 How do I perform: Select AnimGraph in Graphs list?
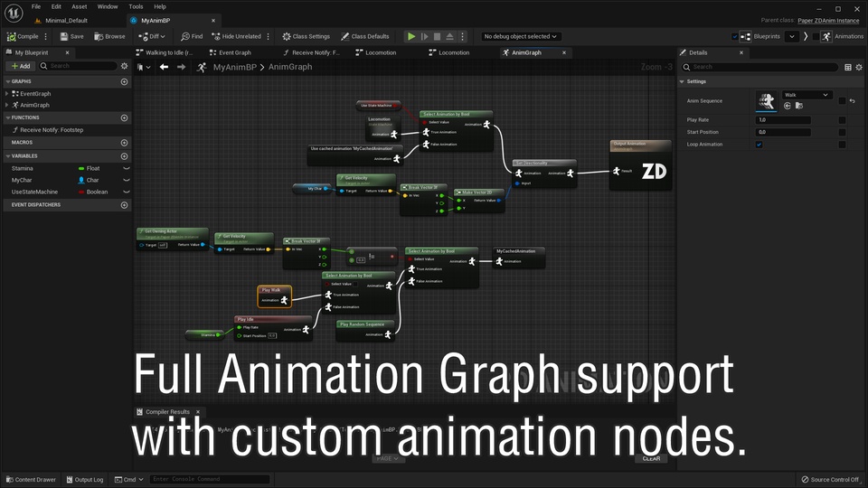[35, 105]
